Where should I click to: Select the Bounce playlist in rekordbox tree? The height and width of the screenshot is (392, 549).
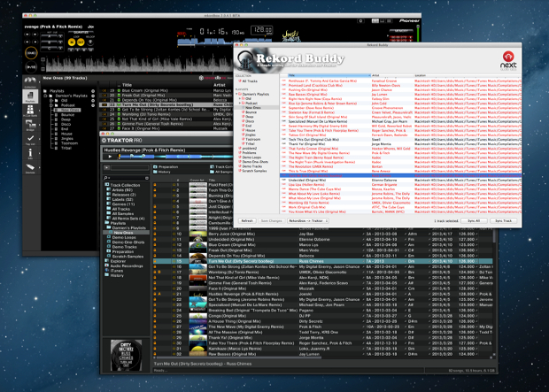(67, 115)
